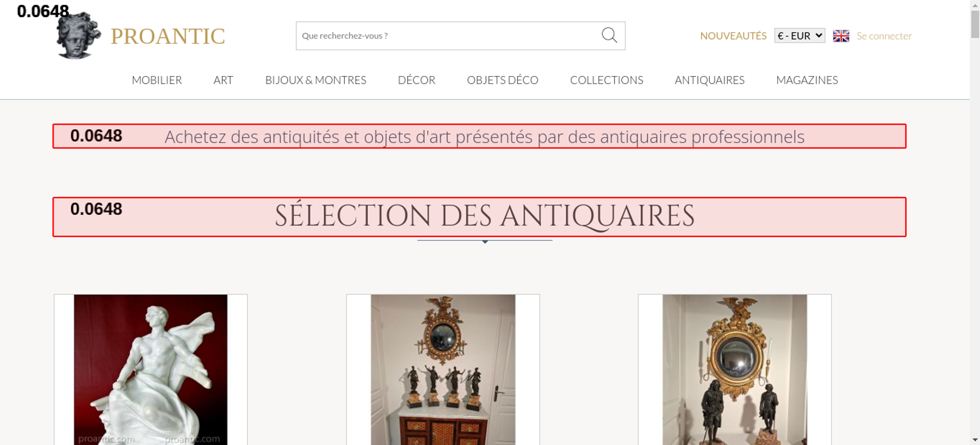
Task: Visit the MAGAZINES section
Action: click(807, 80)
